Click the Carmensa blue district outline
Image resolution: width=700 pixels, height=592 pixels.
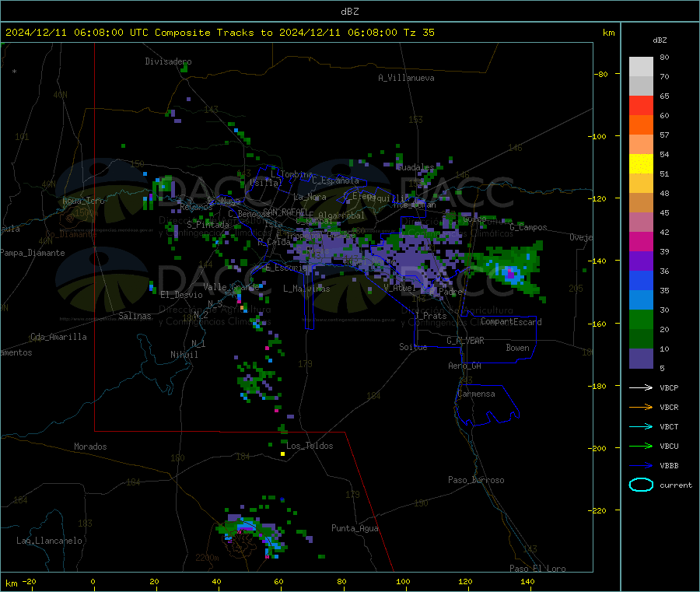click(487, 405)
